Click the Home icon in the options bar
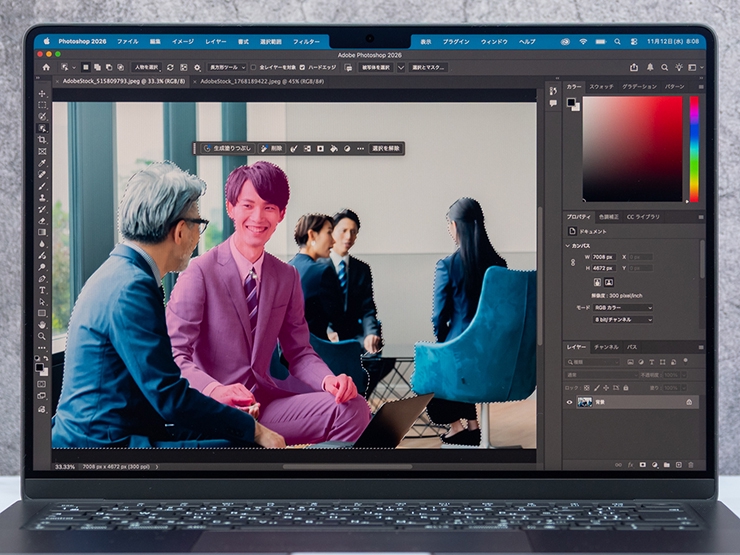740x555 pixels. (45, 67)
